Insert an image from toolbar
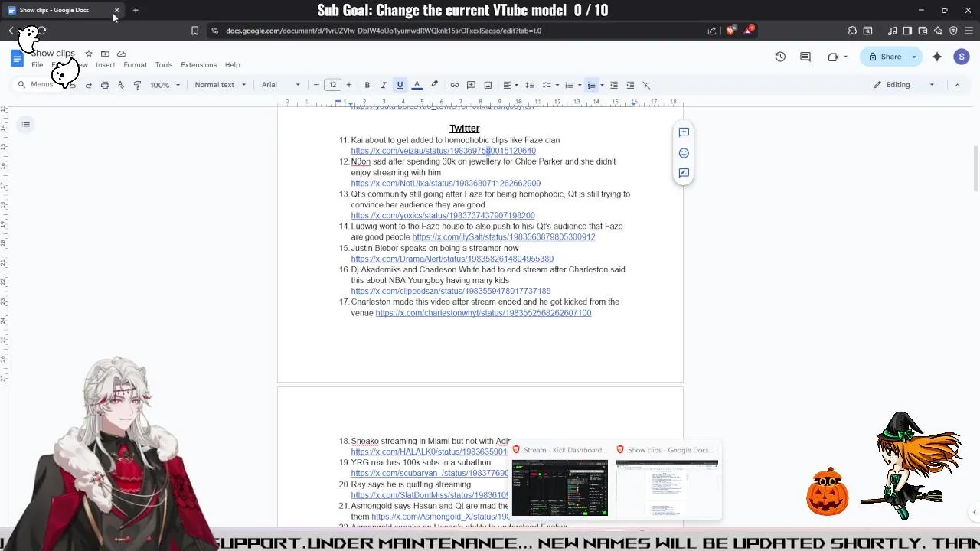Image resolution: width=980 pixels, height=551 pixels. pyautogui.click(x=488, y=85)
